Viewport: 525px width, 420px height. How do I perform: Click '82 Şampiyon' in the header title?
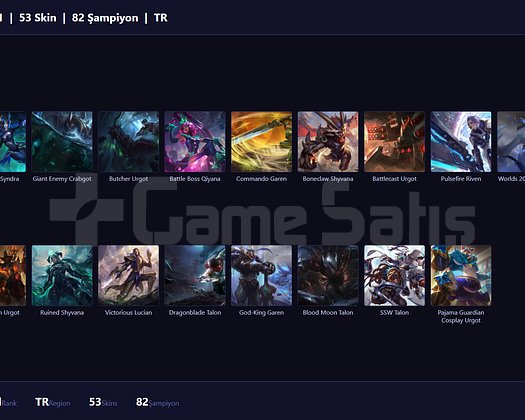(105, 18)
